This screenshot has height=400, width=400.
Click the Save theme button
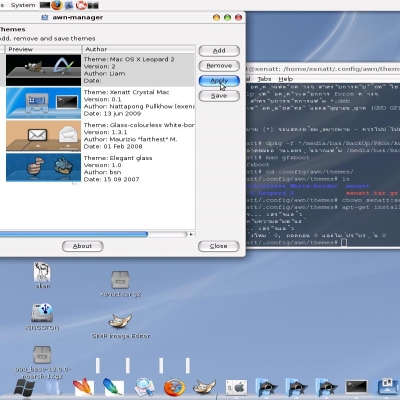(x=219, y=96)
